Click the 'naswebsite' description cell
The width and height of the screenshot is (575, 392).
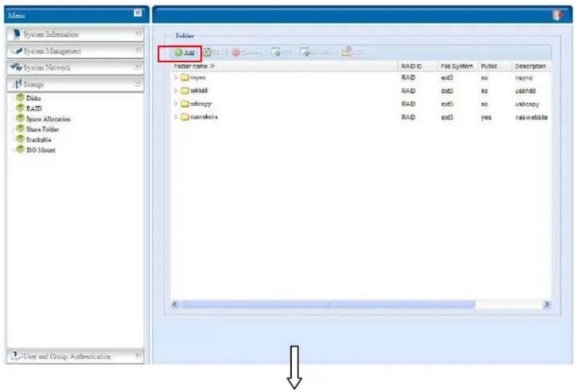(531, 118)
